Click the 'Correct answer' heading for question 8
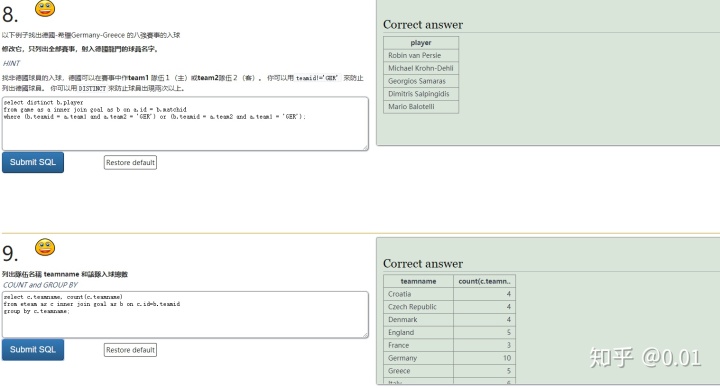The image size is (720, 388). click(423, 25)
